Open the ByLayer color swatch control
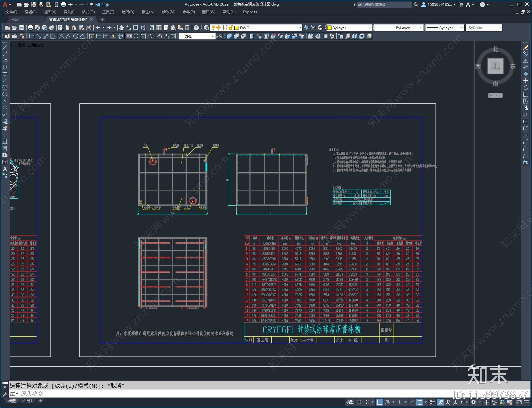The height and width of the screenshot is (408, 532). pos(349,28)
